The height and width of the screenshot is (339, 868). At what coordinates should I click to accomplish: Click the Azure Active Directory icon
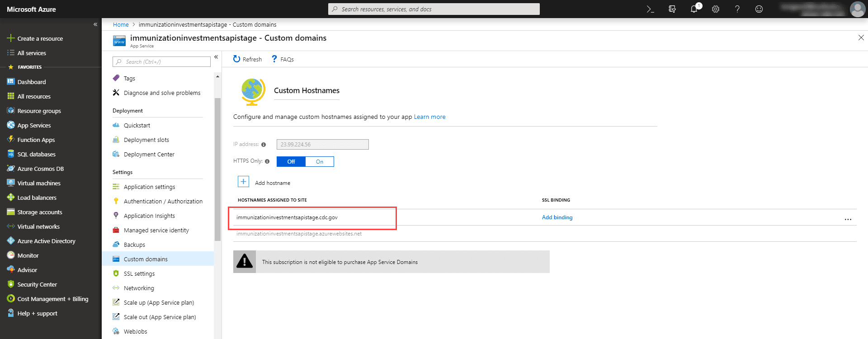11,241
